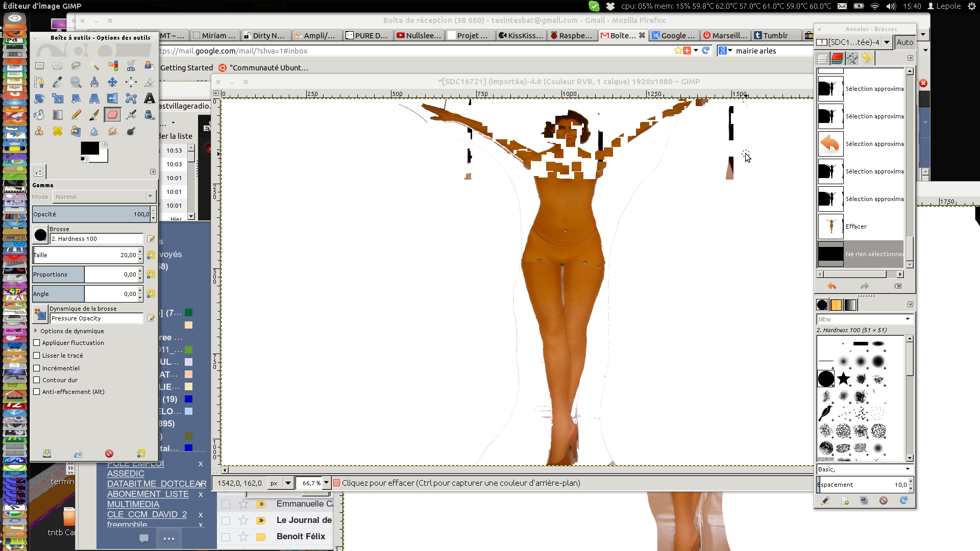The height and width of the screenshot is (551, 980).
Task: Click the black foreground color swatch
Action: 90,148
